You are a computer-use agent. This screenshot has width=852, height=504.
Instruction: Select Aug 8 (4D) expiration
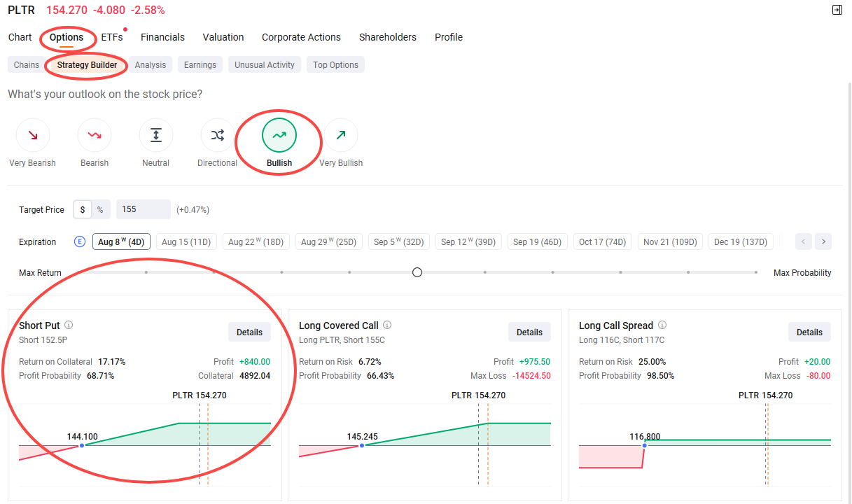click(121, 242)
